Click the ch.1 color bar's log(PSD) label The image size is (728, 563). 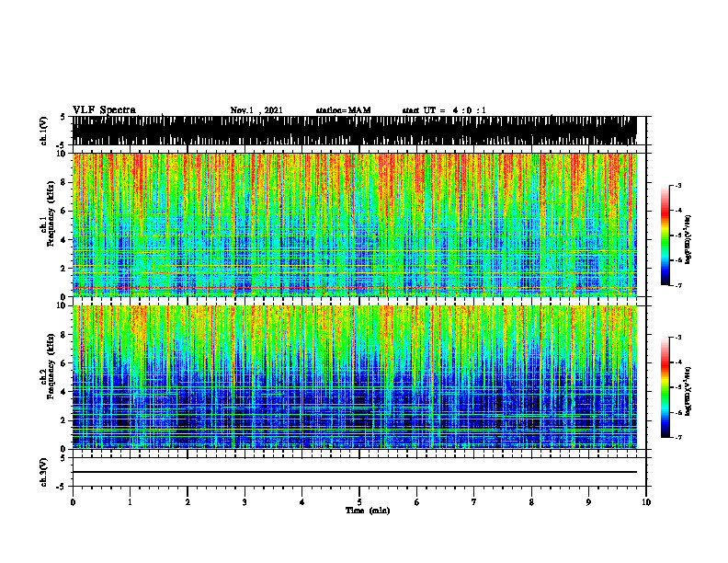pyautogui.click(x=688, y=240)
